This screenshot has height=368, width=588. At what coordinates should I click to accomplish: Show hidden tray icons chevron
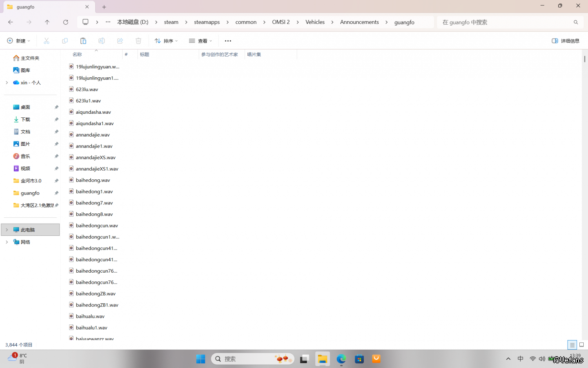508,359
